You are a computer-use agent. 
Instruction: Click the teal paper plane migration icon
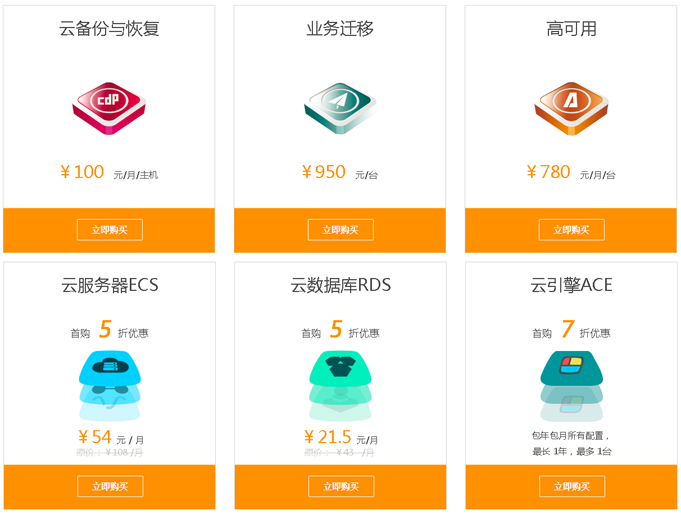pyautogui.click(x=340, y=108)
